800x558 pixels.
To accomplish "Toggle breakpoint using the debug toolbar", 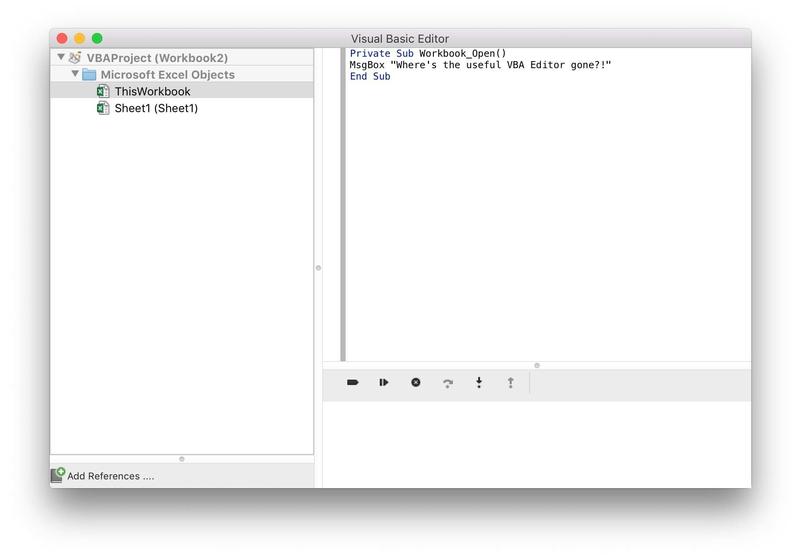I will point(353,383).
